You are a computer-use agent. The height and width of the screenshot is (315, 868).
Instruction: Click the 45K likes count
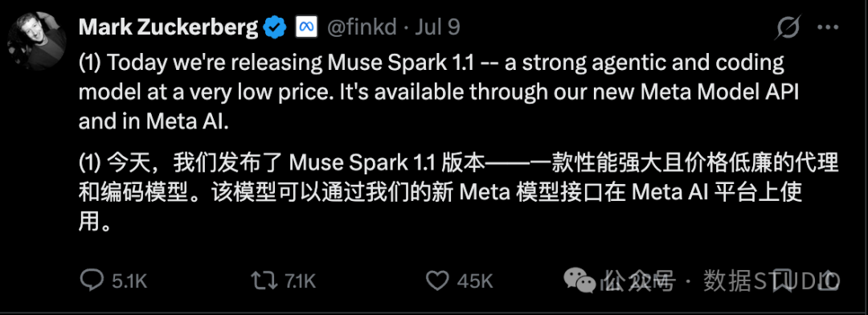475,282
